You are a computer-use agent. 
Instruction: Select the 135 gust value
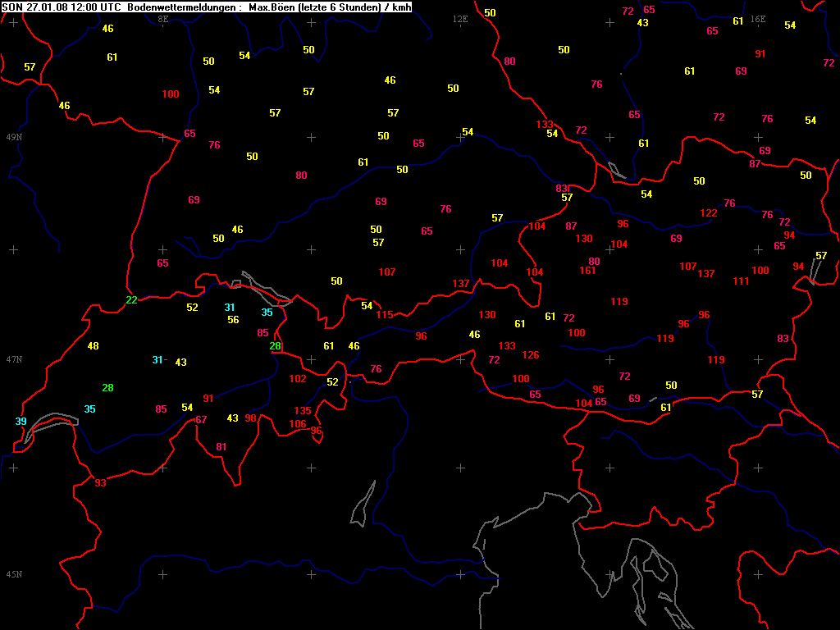(x=303, y=411)
